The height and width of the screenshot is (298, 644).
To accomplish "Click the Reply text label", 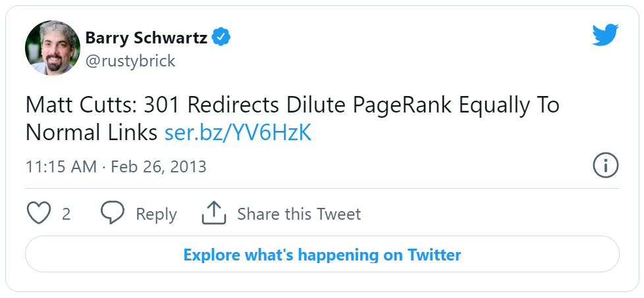I will point(156,214).
